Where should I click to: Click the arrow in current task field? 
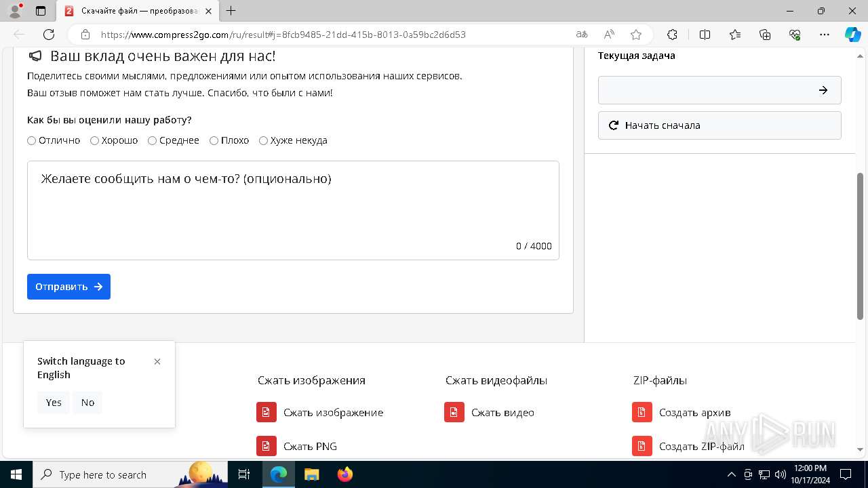pos(823,90)
